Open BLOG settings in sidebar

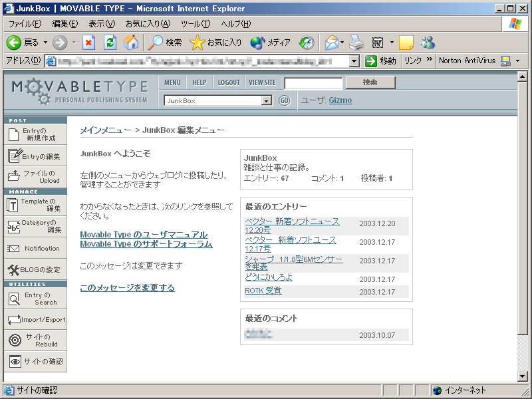click(x=35, y=270)
